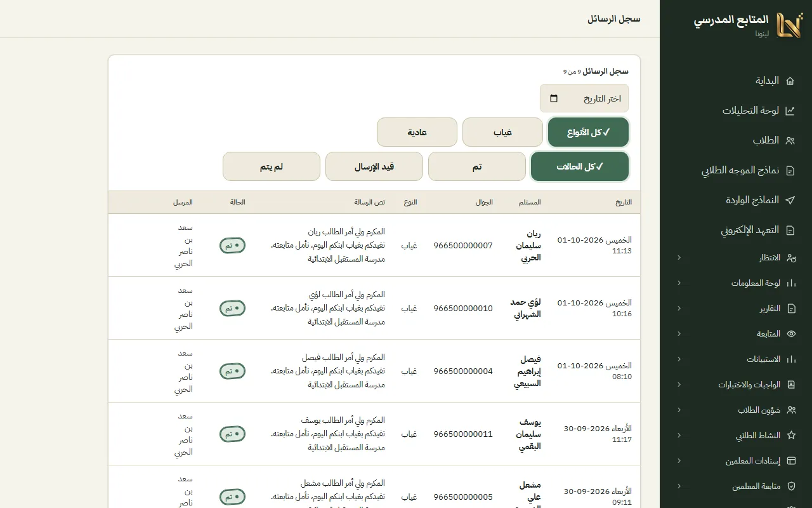Screen dimensions: 812x508
Task: Click the shield icon for متابعة المعلمين
Action: 791,486
